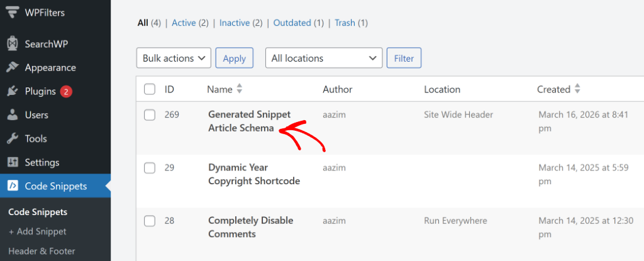This screenshot has width=644, height=261.
Task: Click the Code Snippets sidebar icon
Action: pyautogui.click(x=13, y=186)
